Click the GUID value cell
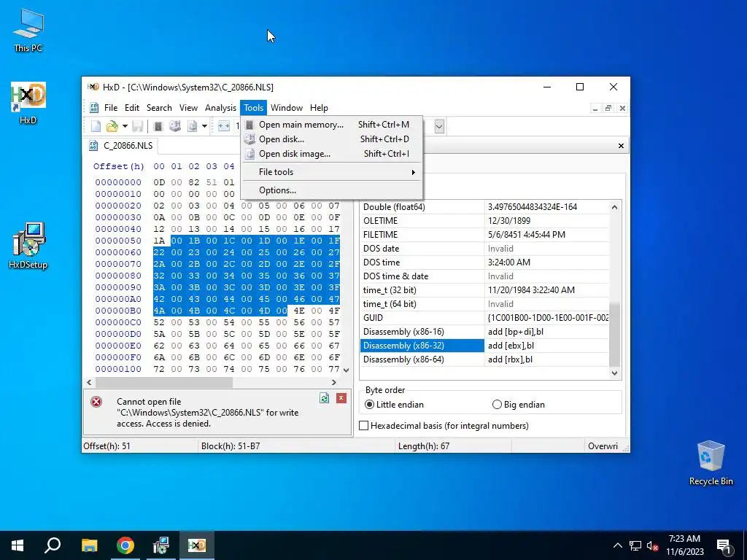The width and height of the screenshot is (747, 560). 546,318
